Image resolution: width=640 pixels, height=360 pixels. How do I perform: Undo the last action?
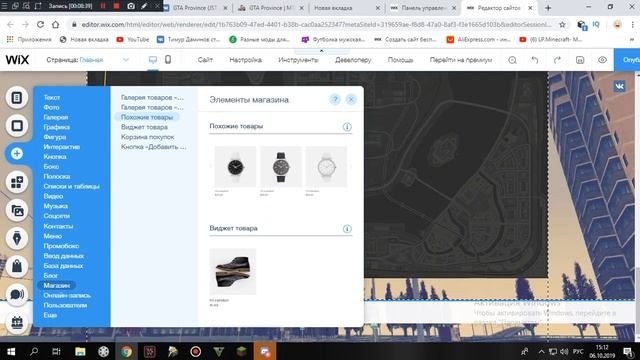point(535,60)
